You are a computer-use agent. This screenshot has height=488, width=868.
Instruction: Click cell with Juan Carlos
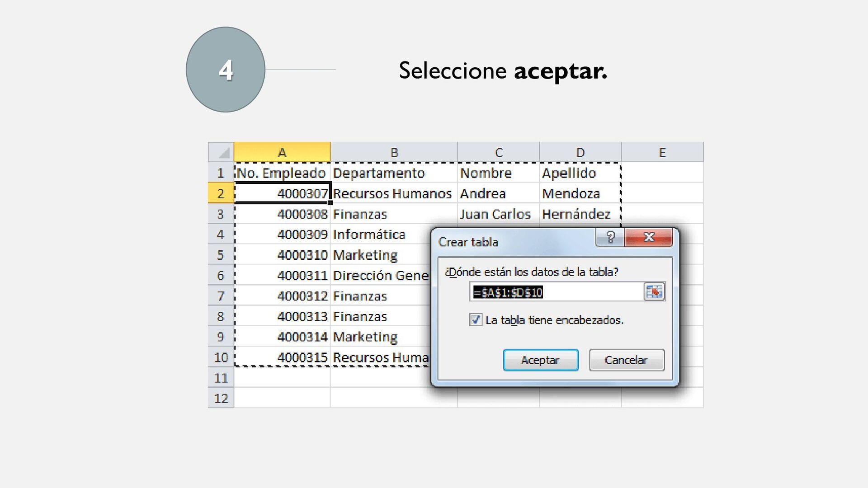pyautogui.click(x=497, y=214)
